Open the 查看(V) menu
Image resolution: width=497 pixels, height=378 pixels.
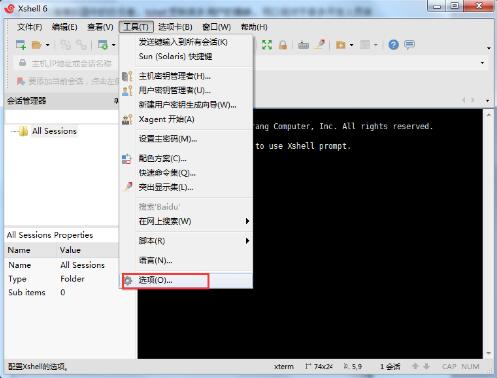point(100,27)
